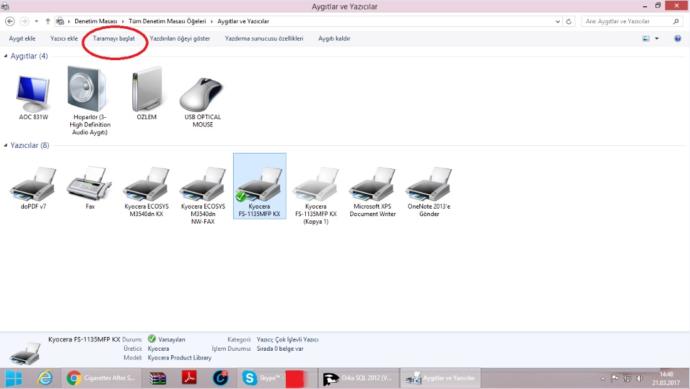Click the Varsayılan status text
The width and height of the screenshot is (690, 389).
coord(172,339)
